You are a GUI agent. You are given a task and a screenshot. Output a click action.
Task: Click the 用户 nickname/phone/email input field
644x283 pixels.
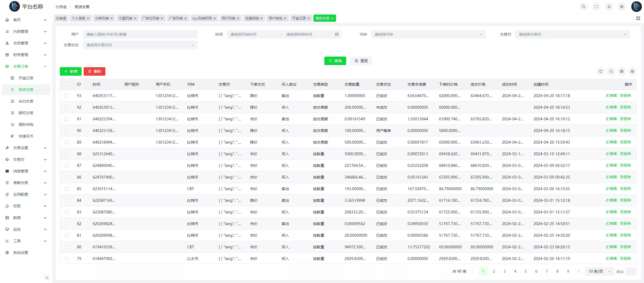140,34
